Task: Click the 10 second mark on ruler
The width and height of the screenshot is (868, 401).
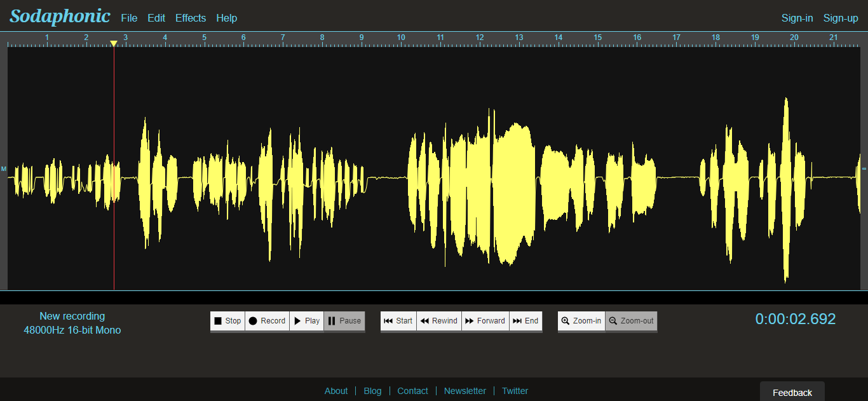Action: [401, 38]
